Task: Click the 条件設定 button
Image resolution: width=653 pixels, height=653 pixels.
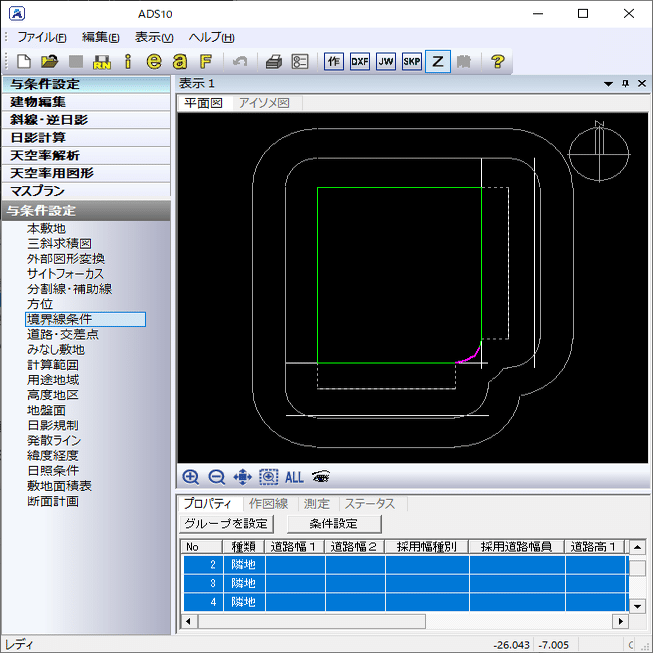Action: coord(334,524)
